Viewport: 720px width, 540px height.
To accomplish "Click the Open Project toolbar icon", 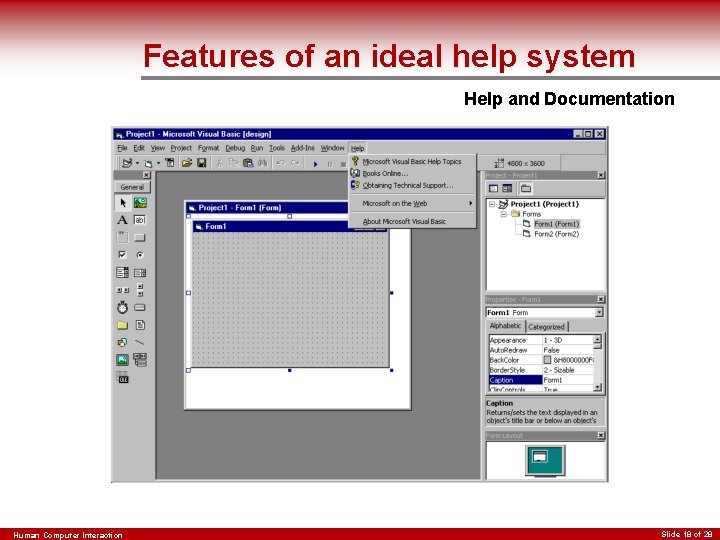I will pos(186,163).
